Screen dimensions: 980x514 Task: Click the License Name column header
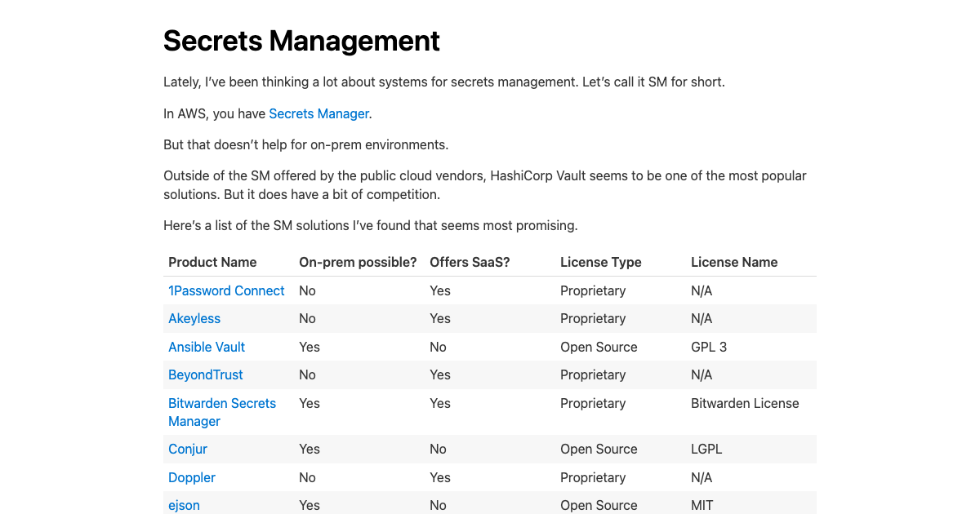click(x=734, y=262)
